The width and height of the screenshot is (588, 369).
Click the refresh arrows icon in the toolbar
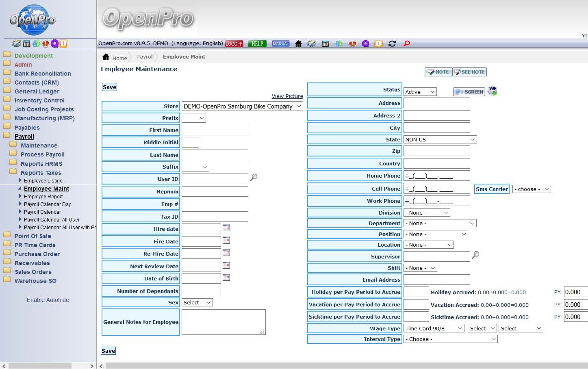[392, 44]
